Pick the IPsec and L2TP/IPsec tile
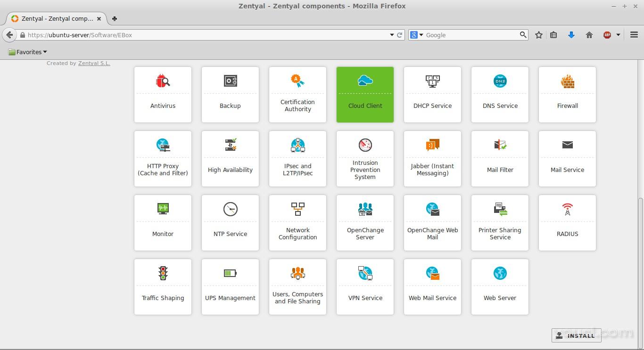This screenshot has width=644, height=350. click(x=297, y=159)
